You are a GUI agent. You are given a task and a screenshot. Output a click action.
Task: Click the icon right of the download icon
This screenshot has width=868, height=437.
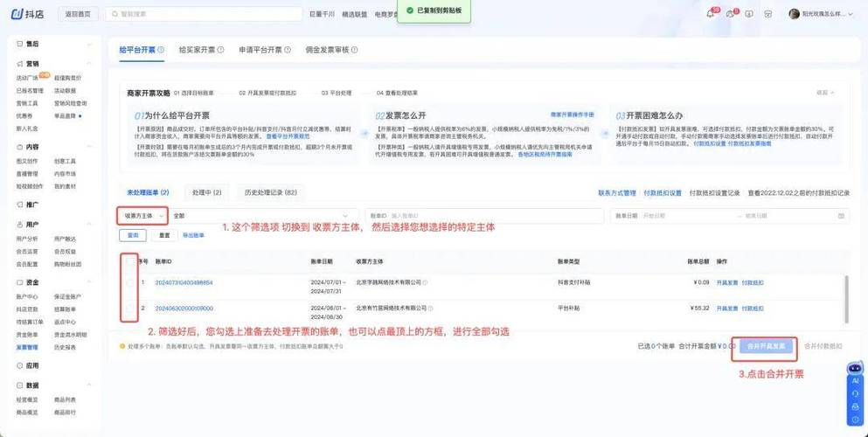tap(767, 14)
